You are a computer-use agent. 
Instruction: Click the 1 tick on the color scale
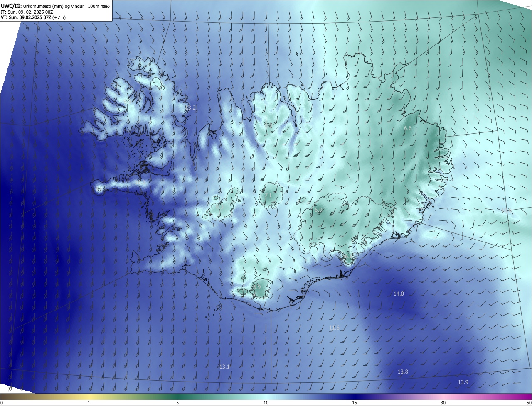pyautogui.click(x=89, y=403)
